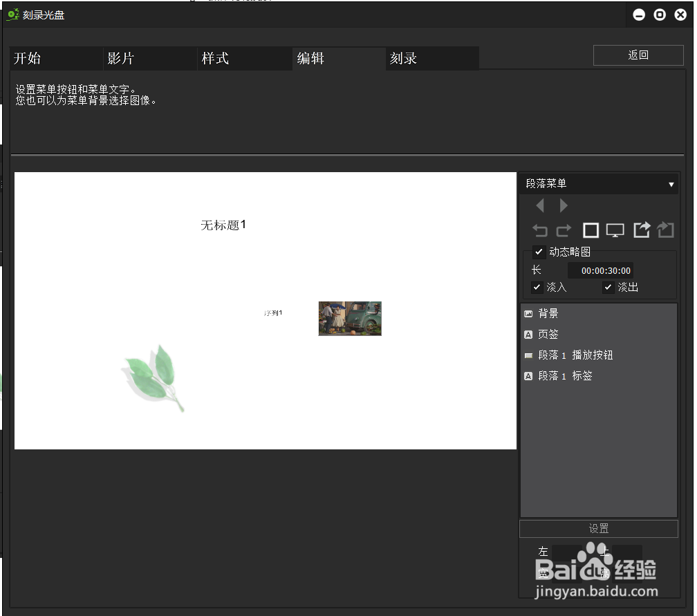Image resolution: width=697 pixels, height=616 pixels.
Task: Open the monitor preview icon
Action: (x=615, y=230)
